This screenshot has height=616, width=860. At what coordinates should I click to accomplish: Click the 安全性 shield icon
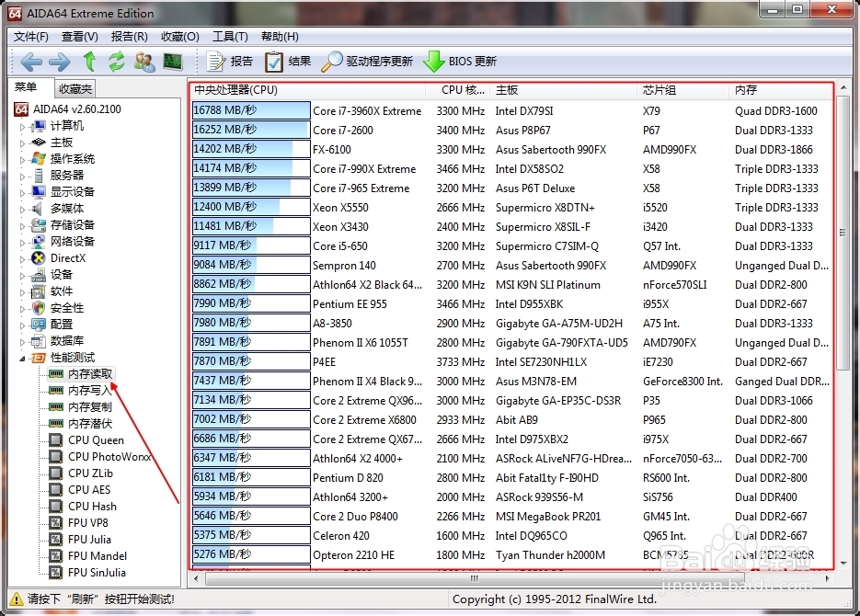[x=39, y=307]
